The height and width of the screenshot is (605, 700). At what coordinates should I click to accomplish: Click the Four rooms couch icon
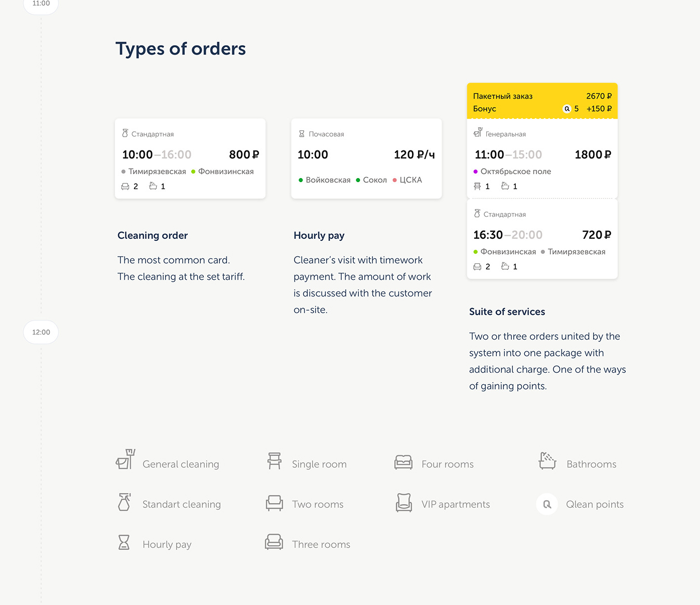403,462
